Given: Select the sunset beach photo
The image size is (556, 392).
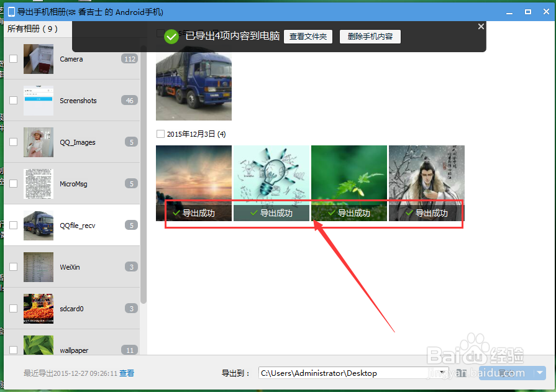Looking at the screenshot, I should pyautogui.click(x=194, y=183).
